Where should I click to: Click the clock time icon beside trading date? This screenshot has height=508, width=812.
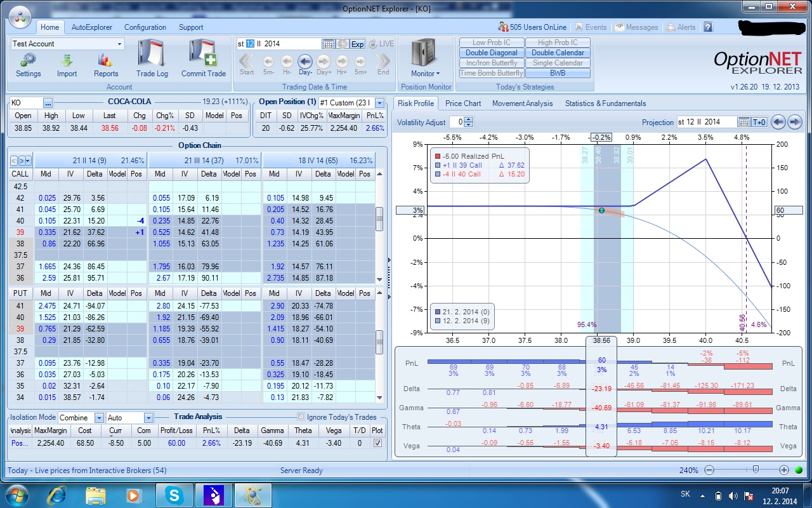(342, 44)
